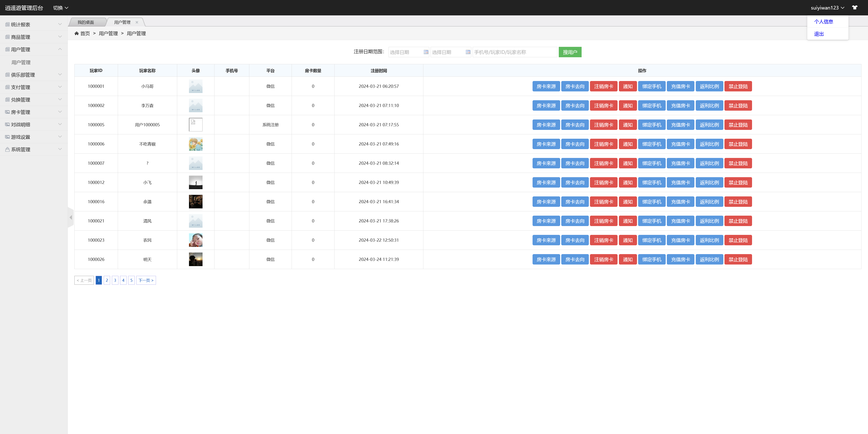868x434 pixels.
Task: Open the end date calendar icon
Action: click(x=468, y=52)
